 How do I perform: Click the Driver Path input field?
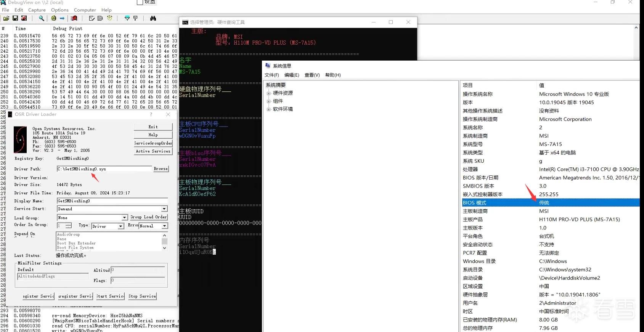(x=104, y=169)
